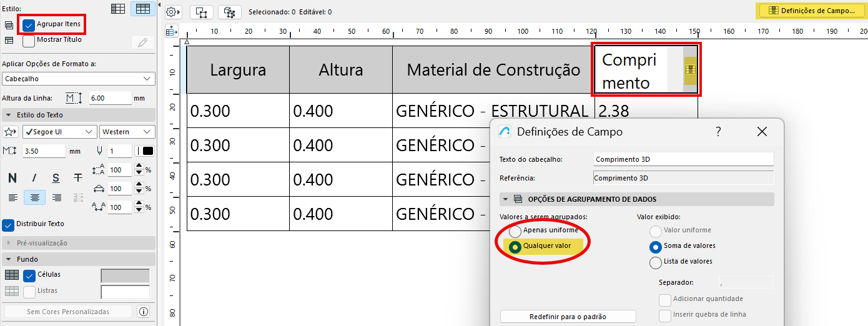The image size is (868, 326).
Task: Open the Cabeçalho format options dropdown
Action: tap(79, 79)
